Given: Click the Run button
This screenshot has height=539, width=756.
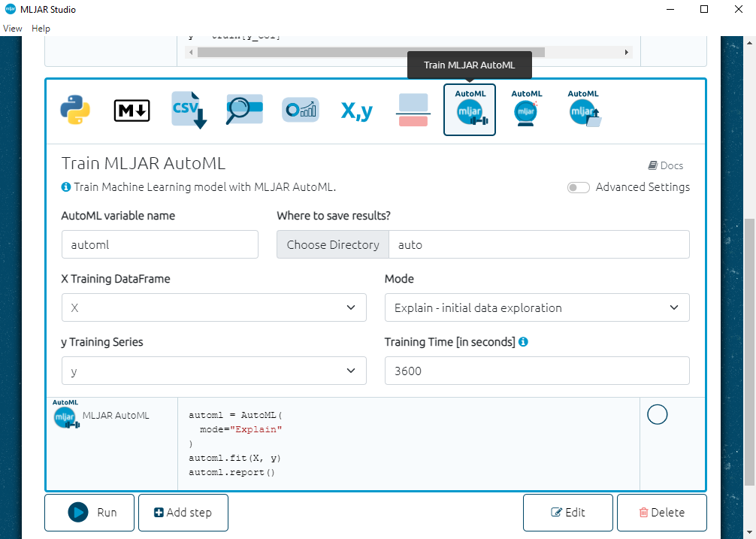Looking at the screenshot, I should 89,513.
